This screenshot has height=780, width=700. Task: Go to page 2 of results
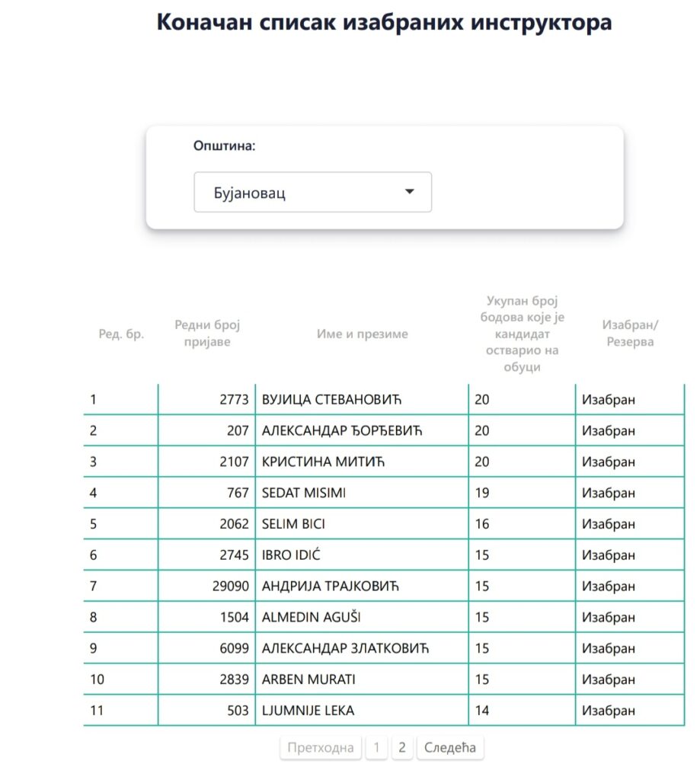click(x=402, y=747)
